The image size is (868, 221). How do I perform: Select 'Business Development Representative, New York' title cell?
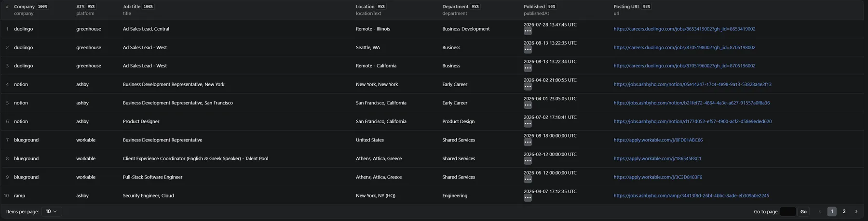click(174, 84)
